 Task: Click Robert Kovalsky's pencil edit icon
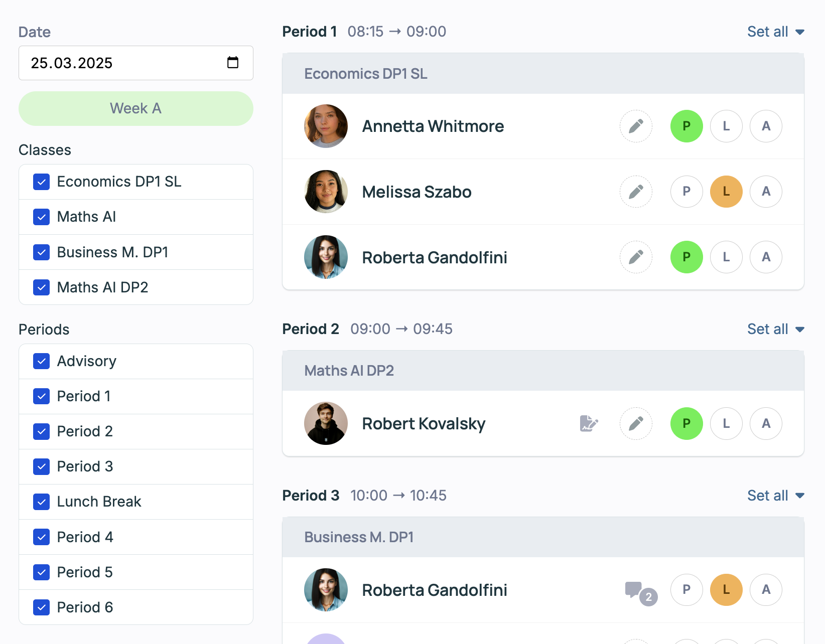click(636, 424)
